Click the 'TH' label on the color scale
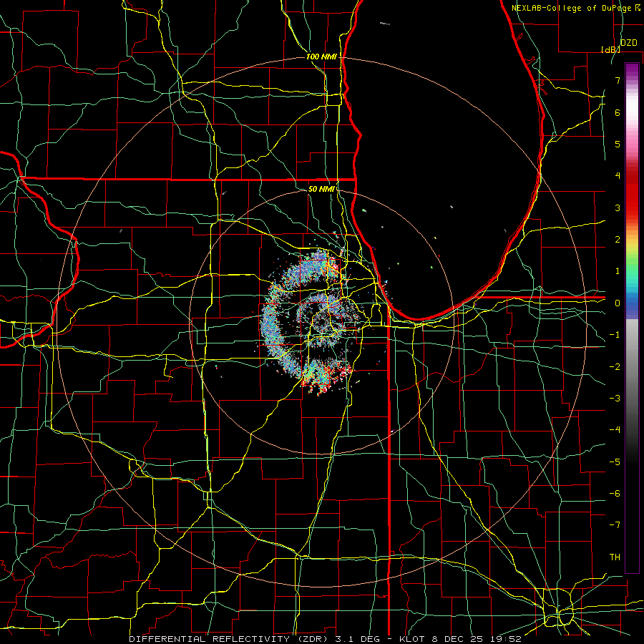This screenshot has width=644, height=644. click(615, 557)
